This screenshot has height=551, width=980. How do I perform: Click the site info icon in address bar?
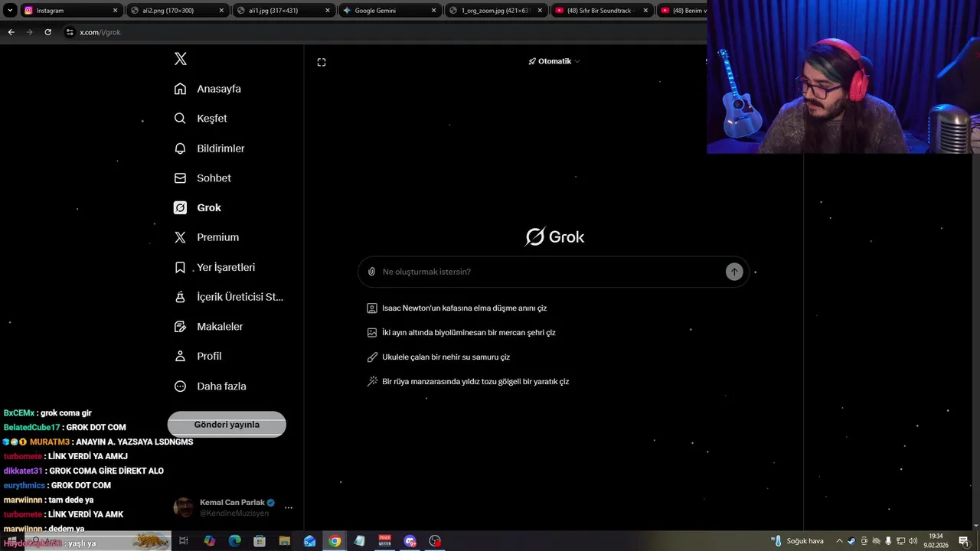coord(70,32)
